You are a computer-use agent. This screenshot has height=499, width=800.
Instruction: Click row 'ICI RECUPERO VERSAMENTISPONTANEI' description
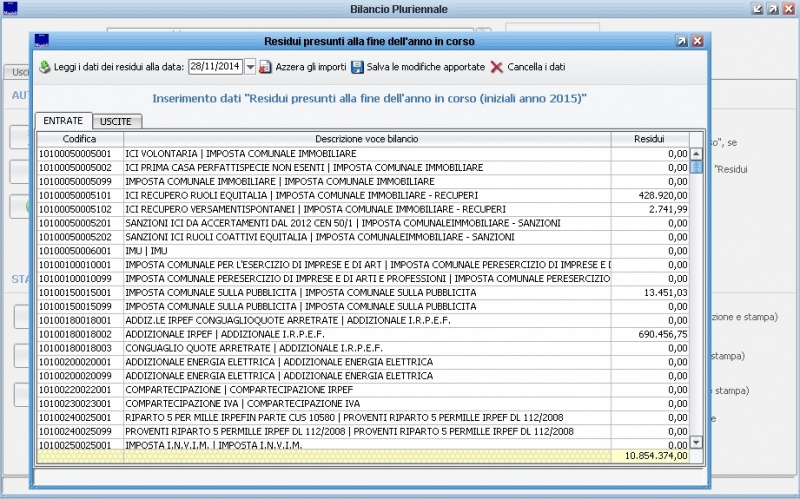(x=367, y=209)
